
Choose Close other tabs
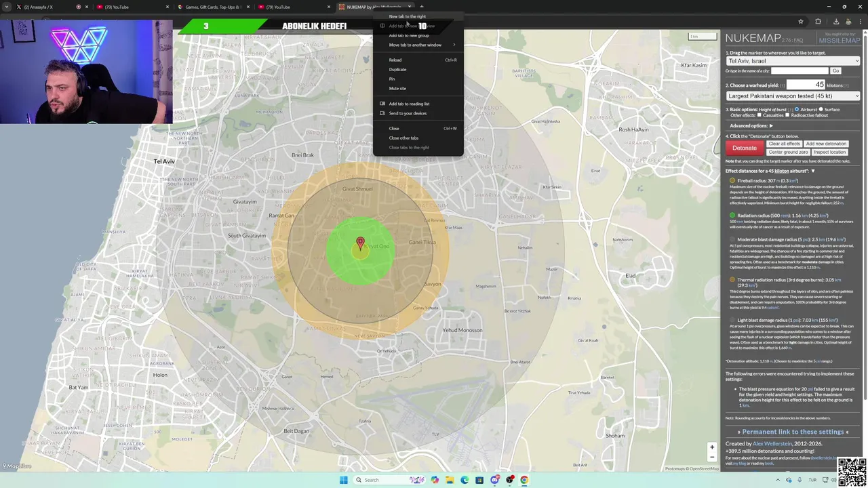(x=418, y=138)
